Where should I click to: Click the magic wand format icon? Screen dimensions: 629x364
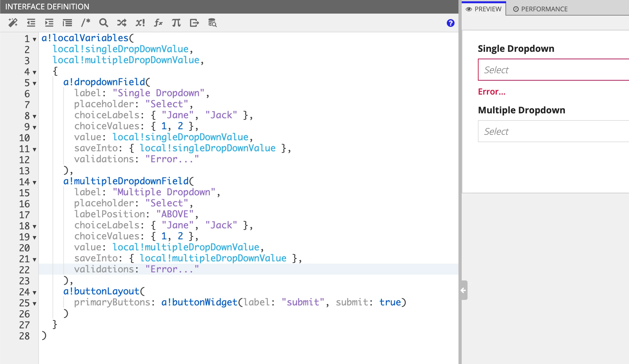[13, 23]
